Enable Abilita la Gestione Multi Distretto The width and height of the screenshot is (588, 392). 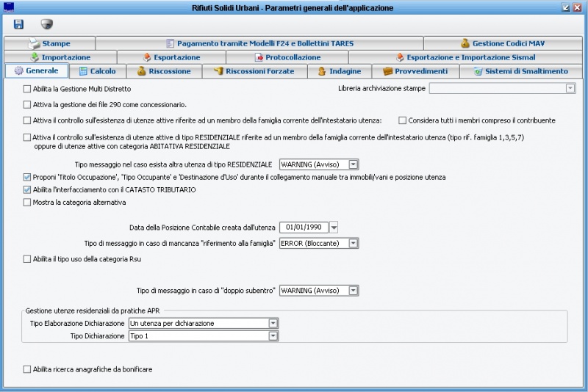click(27, 89)
